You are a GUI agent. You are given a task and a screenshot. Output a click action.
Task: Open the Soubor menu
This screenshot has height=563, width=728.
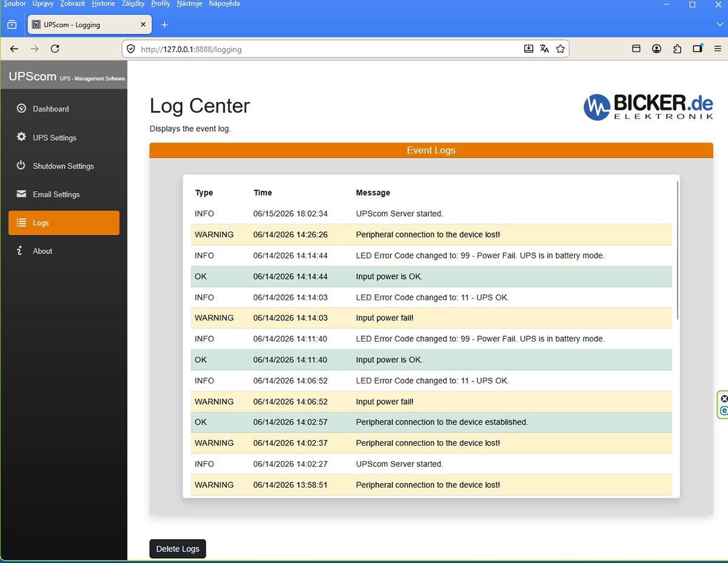(15, 4)
